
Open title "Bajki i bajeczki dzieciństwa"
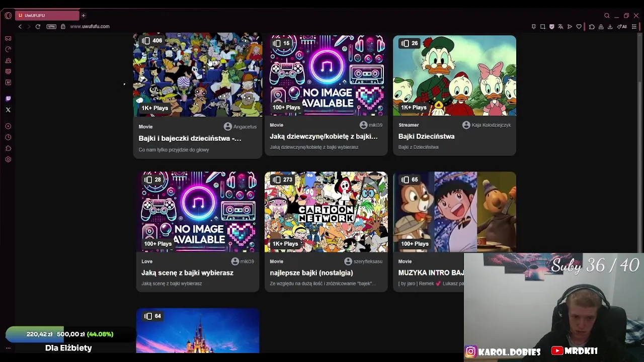click(190, 138)
